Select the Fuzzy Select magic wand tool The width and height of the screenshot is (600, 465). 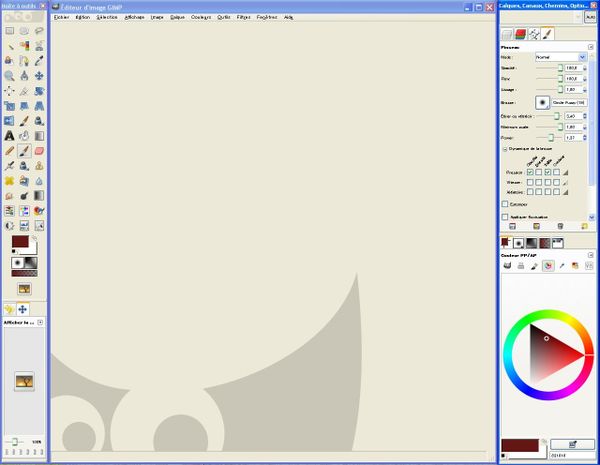tap(9, 46)
